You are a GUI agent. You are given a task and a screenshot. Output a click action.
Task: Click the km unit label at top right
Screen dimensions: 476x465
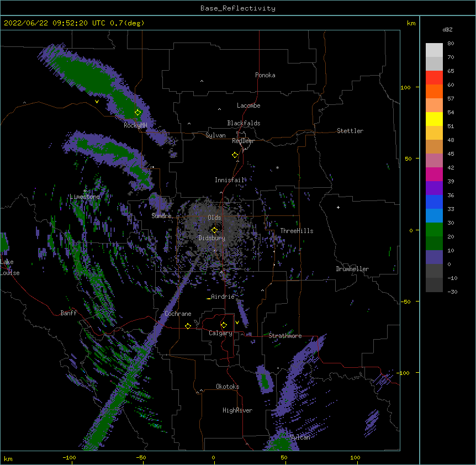tap(411, 23)
